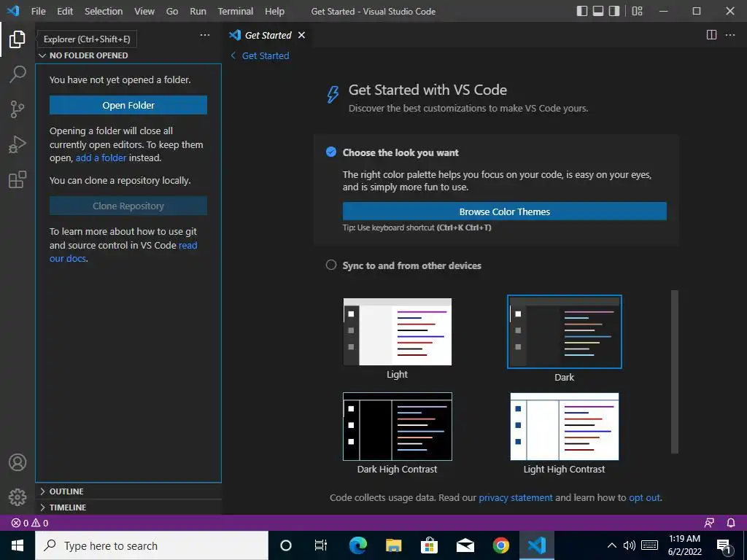Follow the add a folder link
The width and height of the screenshot is (747, 560).
click(x=101, y=157)
